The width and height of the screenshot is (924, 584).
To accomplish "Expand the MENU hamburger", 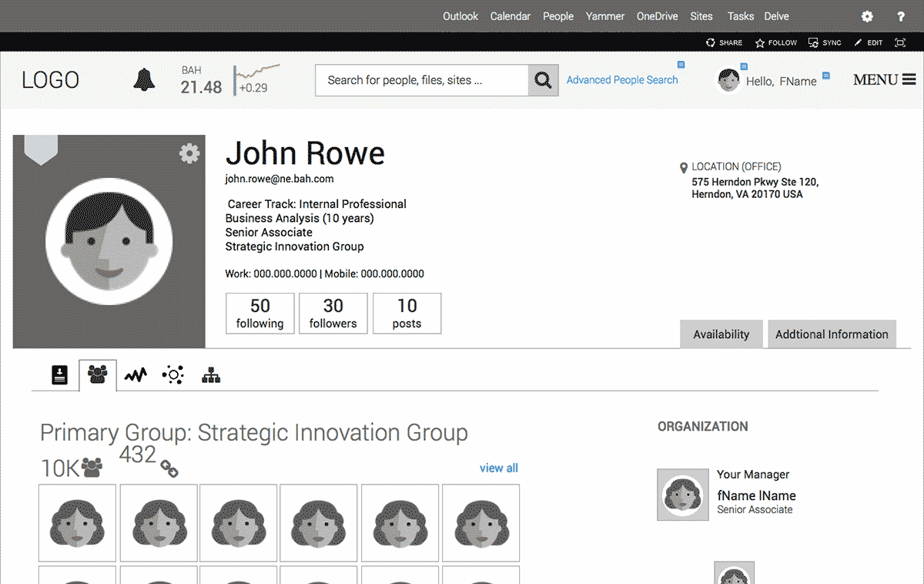I will [x=884, y=79].
